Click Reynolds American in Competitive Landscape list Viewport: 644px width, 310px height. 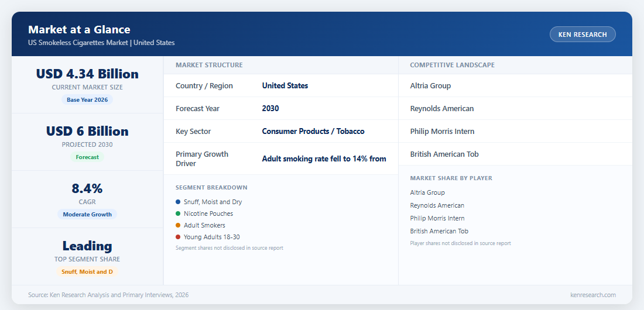pos(442,109)
